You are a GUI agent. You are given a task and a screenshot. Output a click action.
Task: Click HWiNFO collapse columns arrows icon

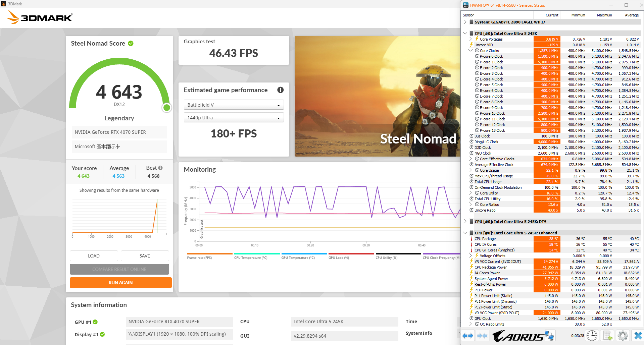482,335
